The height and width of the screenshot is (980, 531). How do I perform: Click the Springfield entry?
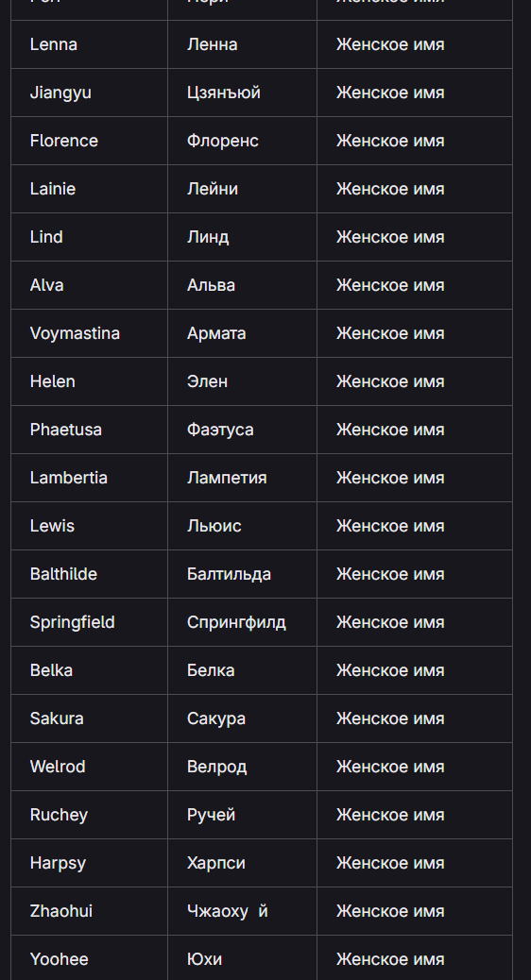[90, 622]
